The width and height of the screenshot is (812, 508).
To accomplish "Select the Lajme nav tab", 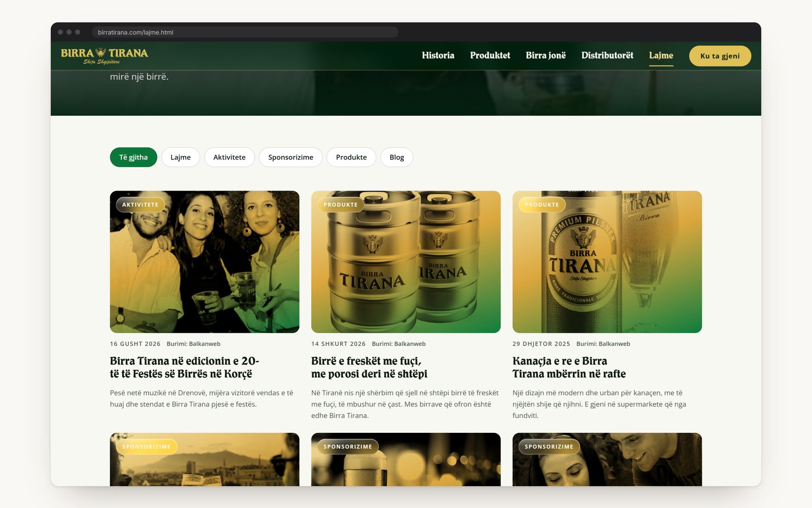I will [661, 55].
